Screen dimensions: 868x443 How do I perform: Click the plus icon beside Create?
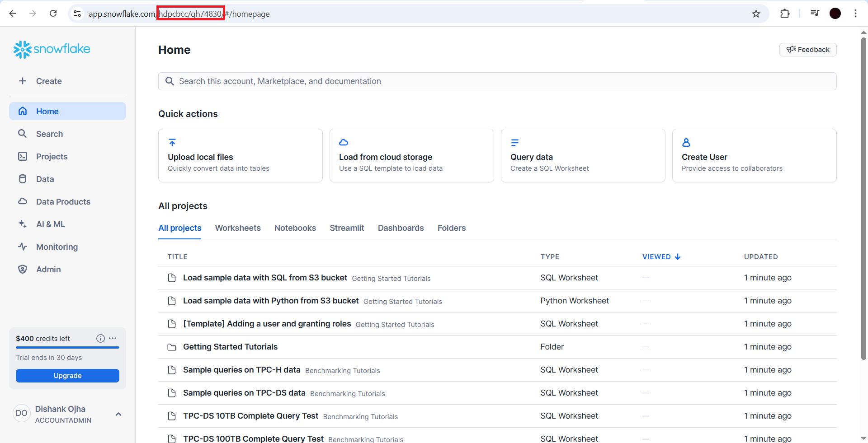pos(23,81)
